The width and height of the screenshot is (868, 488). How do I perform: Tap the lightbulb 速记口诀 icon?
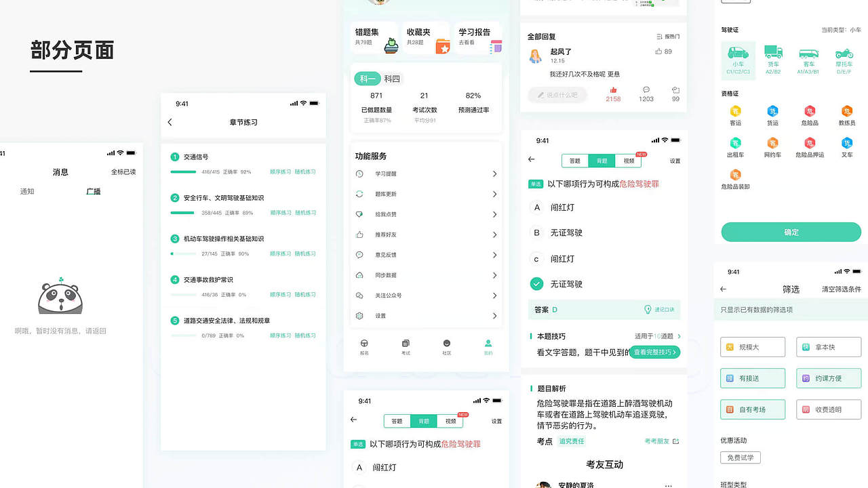point(648,310)
